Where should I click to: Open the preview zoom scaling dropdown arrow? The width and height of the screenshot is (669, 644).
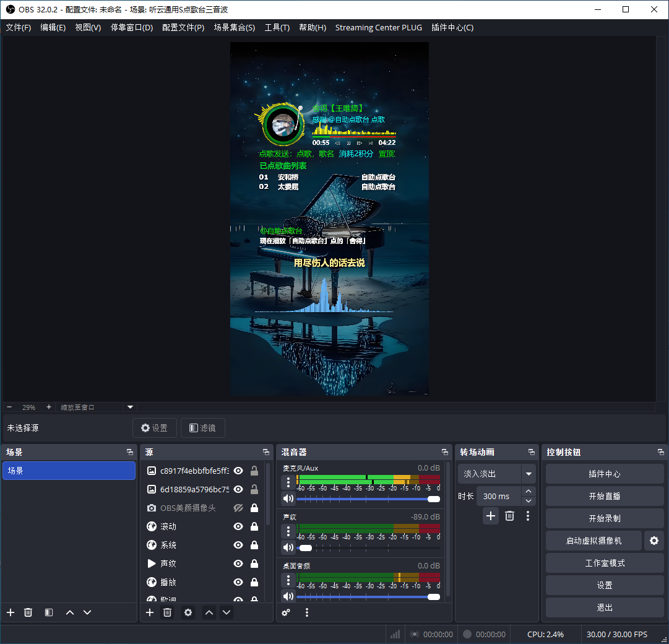point(130,407)
